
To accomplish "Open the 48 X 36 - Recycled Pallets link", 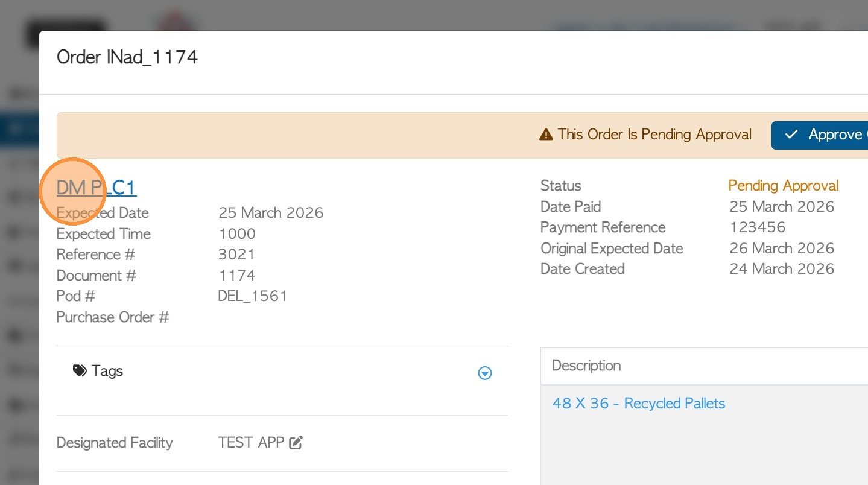I will tap(638, 404).
